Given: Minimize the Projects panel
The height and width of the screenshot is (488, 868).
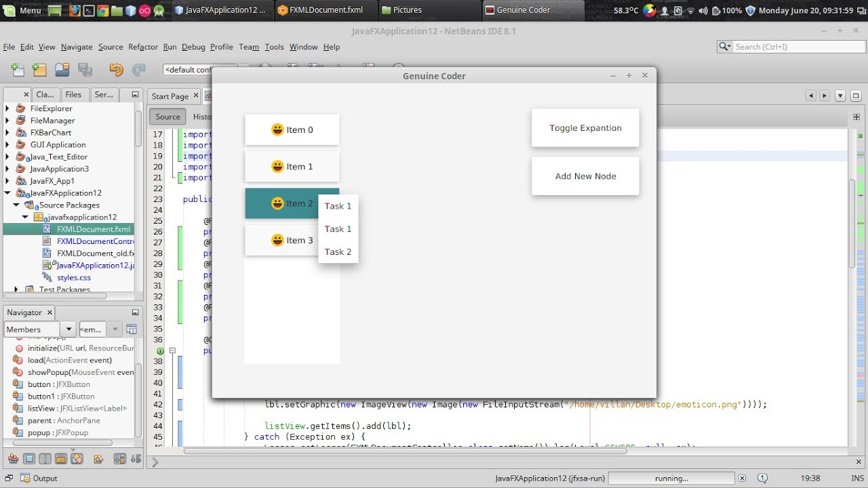Looking at the screenshot, I should click(135, 95).
